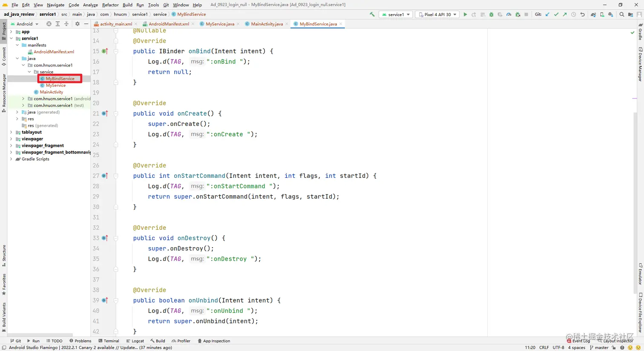The width and height of the screenshot is (644, 351).
Task: Click the Git Commit checkmark icon
Action: pos(556,14)
